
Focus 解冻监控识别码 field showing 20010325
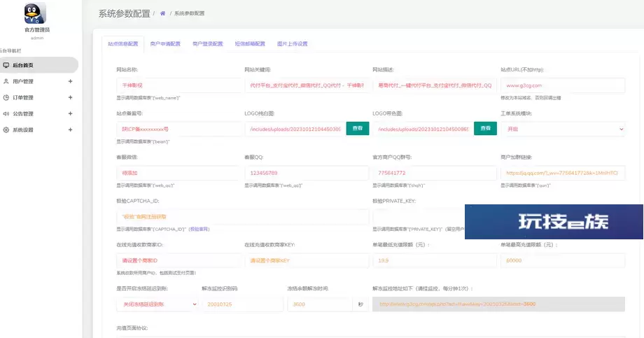[243, 304]
